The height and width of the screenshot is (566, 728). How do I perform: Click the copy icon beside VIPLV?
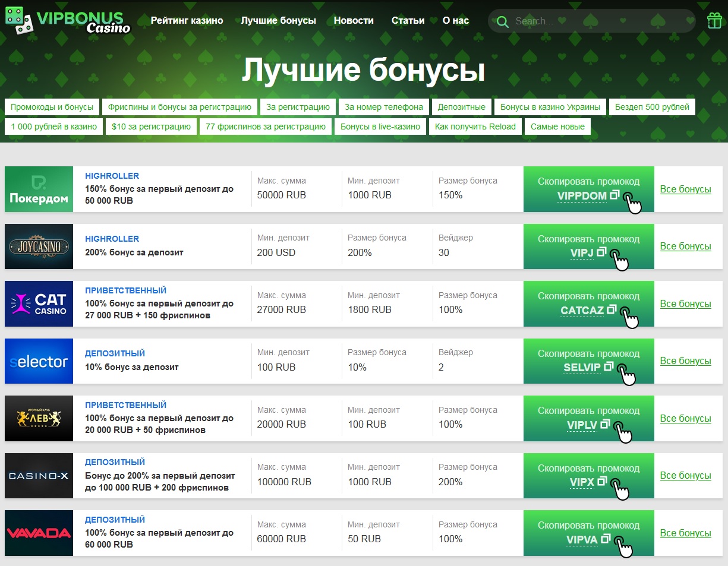click(x=605, y=424)
